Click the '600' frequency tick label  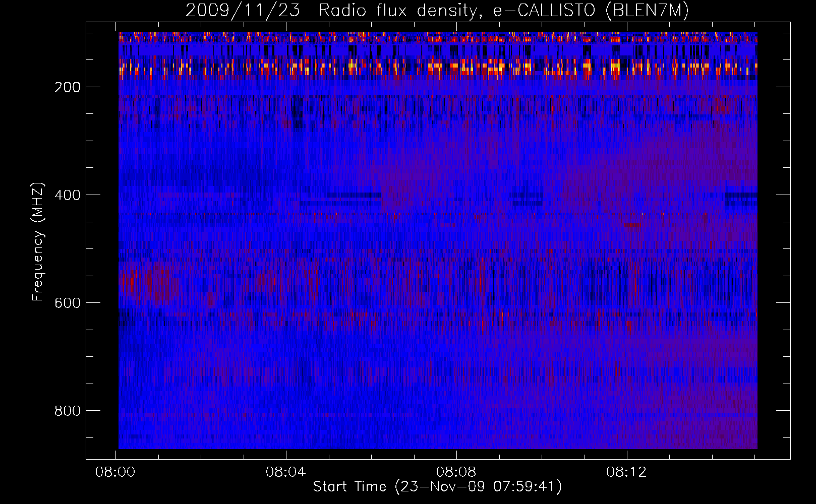(x=68, y=303)
